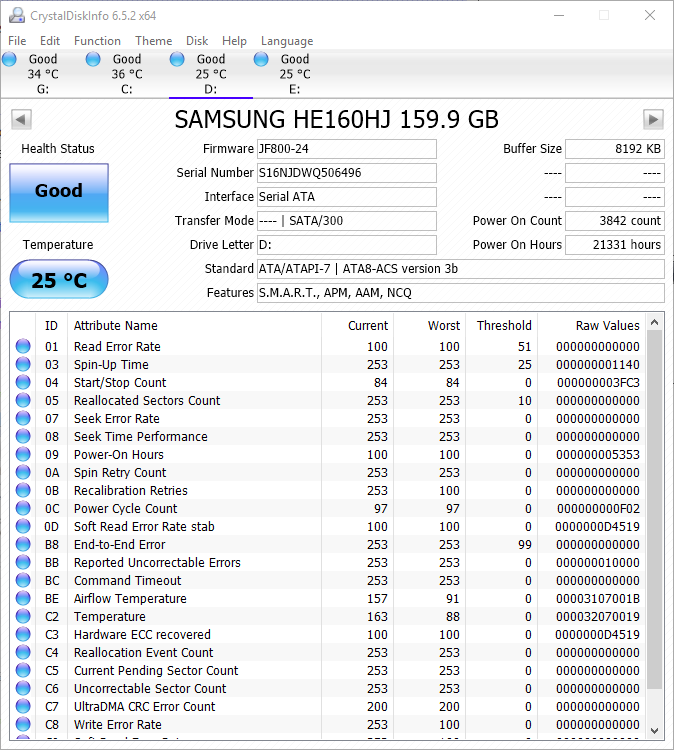Select the E: drive tab
674x750 pixels.
[295, 74]
